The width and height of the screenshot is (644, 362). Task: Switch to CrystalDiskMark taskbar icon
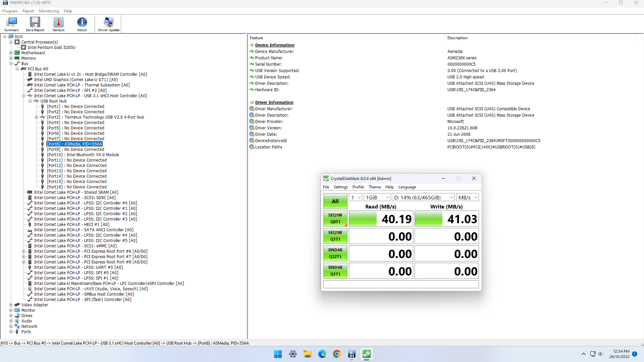367,354
